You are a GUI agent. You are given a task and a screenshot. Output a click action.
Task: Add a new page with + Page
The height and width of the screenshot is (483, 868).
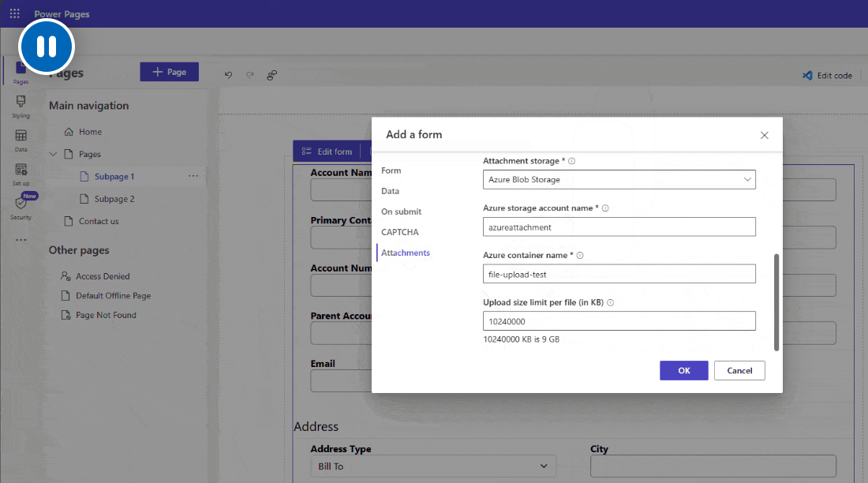click(170, 72)
